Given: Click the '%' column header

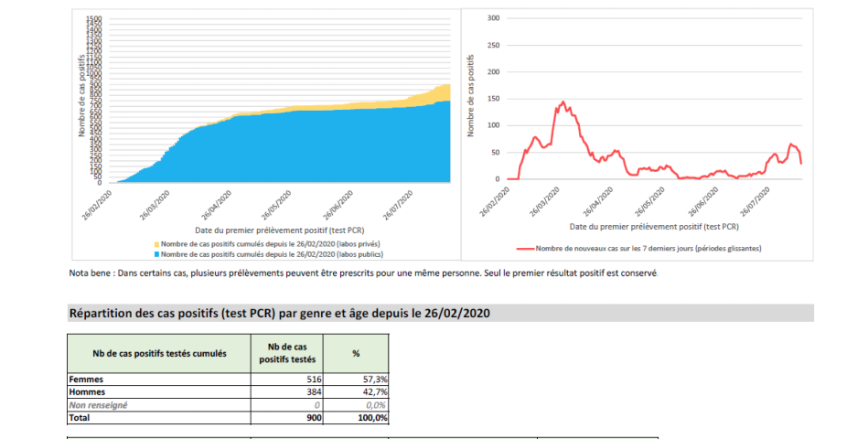Looking at the screenshot, I should coord(356,353).
